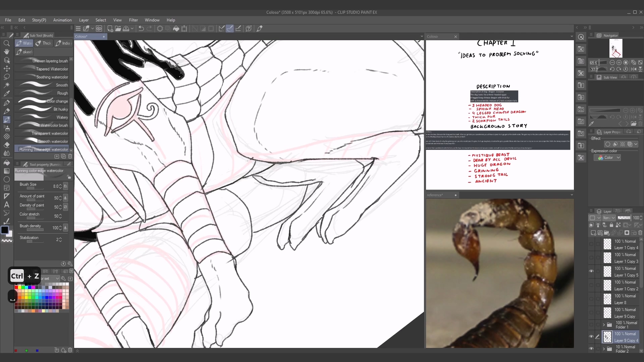Open the Filter menu
This screenshot has width=644, height=362.
(x=133, y=20)
